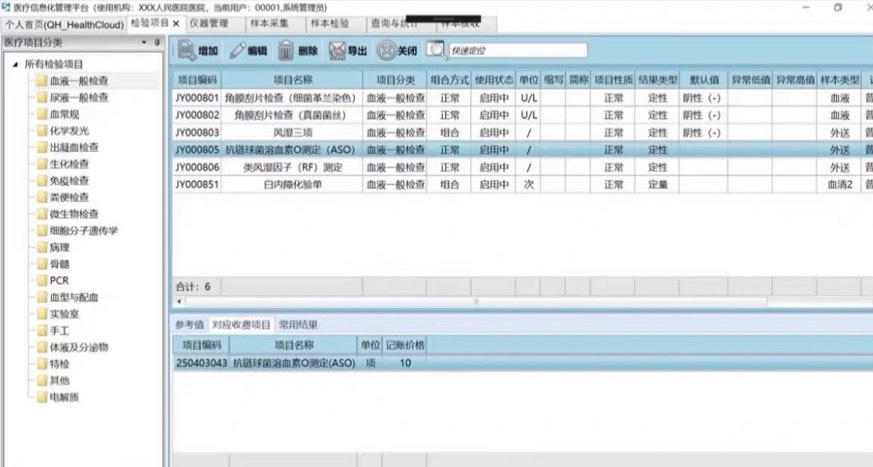Sort by 项目分类 column header
This screenshot has width=873, height=467.
point(395,80)
